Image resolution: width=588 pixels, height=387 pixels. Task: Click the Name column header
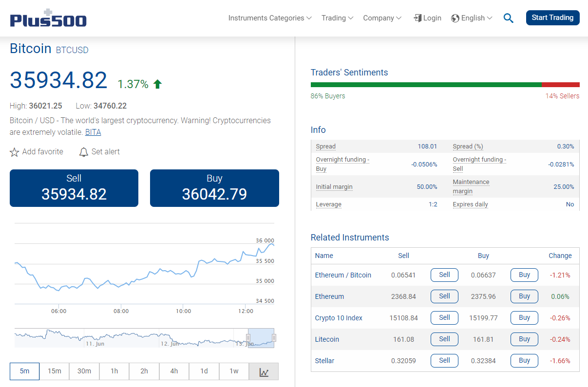(x=324, y=256)
